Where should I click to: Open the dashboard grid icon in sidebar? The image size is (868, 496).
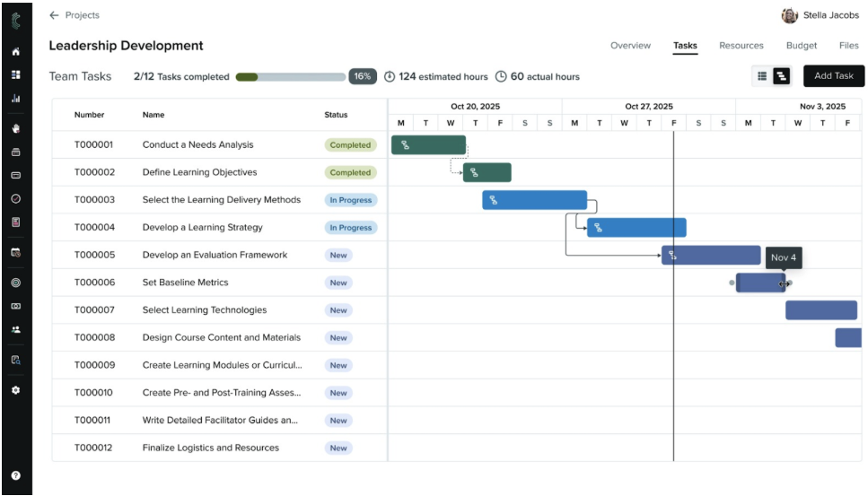click(15, 75)
